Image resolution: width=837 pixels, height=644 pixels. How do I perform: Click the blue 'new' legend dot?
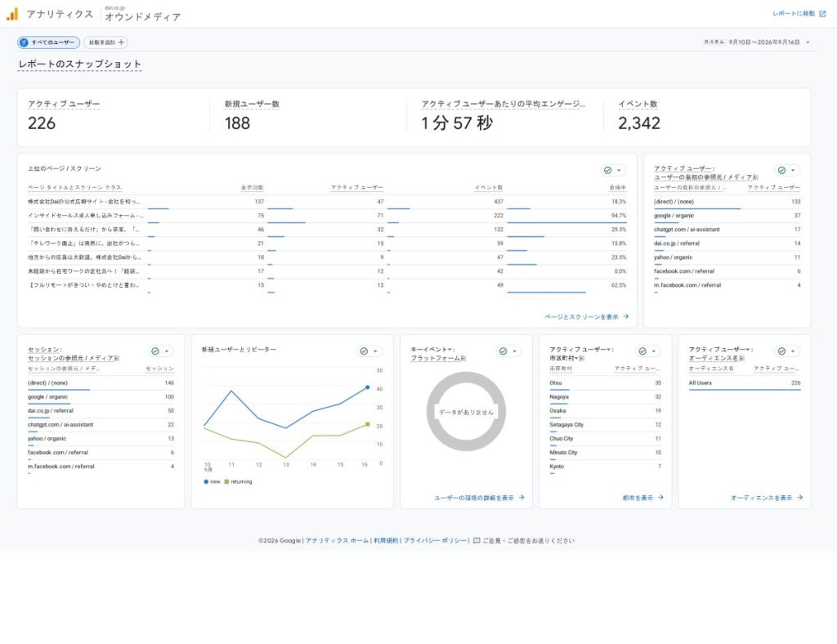coord(206,481)
